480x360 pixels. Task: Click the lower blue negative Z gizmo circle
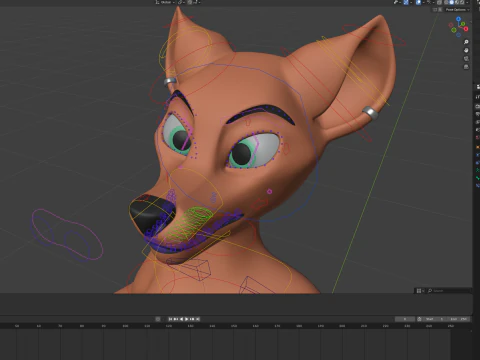[x=458, y=35]
